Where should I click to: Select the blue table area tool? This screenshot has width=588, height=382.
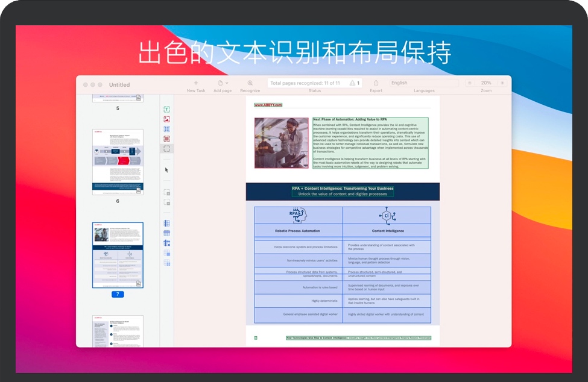[167, 129]
